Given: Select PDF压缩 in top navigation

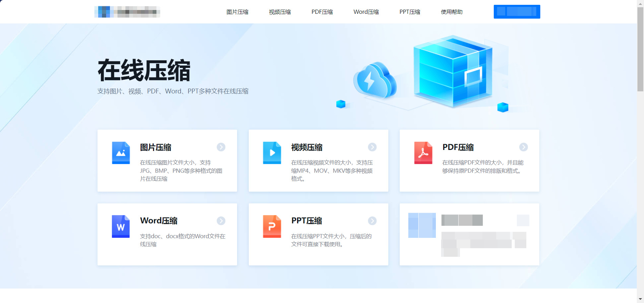Looking at the screenshot, I should click(x=322, y=12).
